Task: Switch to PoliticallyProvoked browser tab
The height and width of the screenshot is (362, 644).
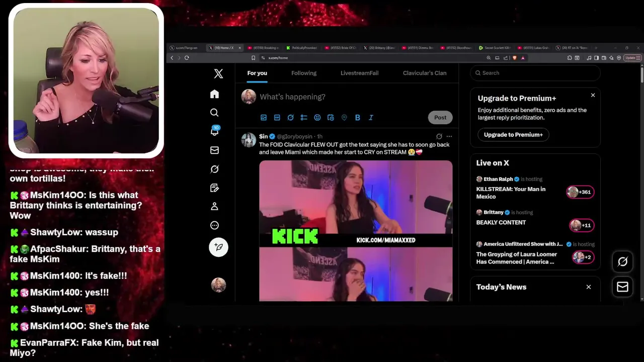Action: [302, 48]
